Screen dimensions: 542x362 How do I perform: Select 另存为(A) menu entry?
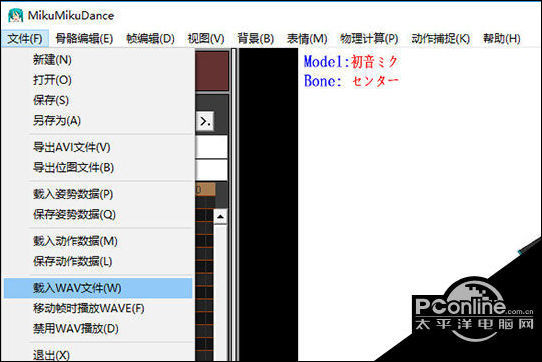[98, 121]
